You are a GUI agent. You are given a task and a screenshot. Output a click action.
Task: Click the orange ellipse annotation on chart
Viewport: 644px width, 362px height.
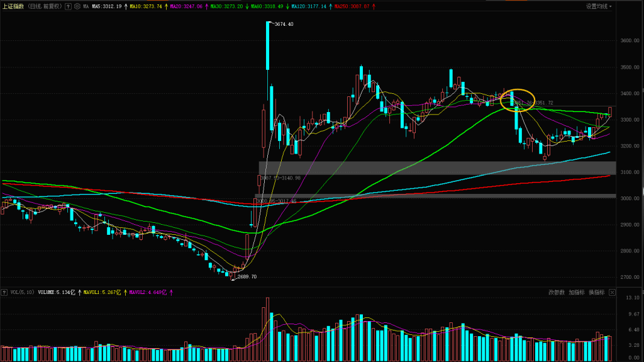[x=518, y=100]
